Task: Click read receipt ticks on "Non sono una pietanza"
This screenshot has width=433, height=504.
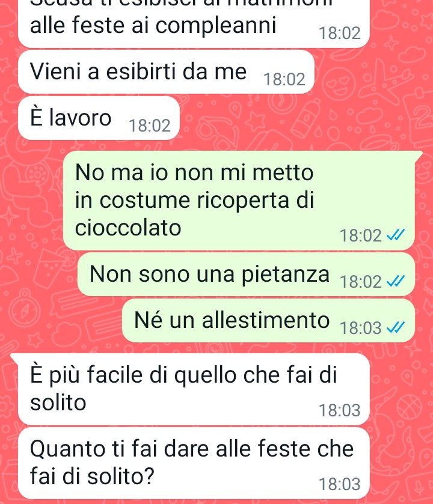Action: [395, 282]
